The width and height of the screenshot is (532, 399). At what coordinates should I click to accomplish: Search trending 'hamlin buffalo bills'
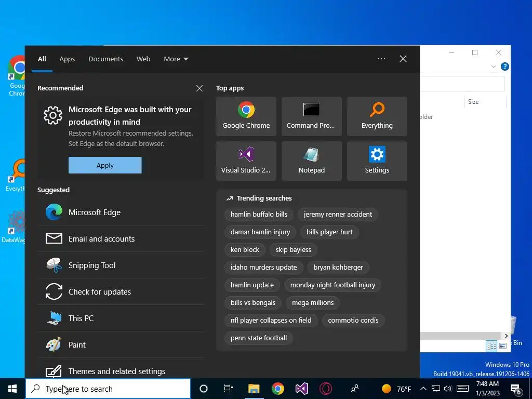pyautogui.click(x=259, y=215)
